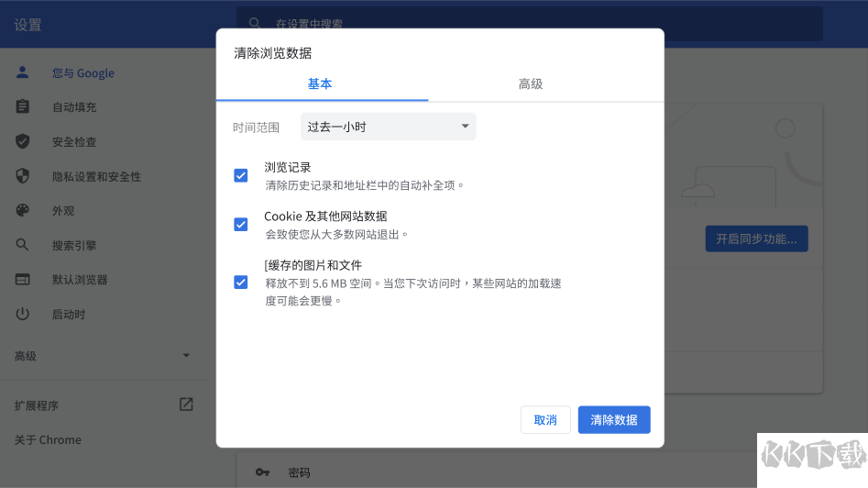
Task: Click the 在设置中搜索 search field
Action: 529,23
